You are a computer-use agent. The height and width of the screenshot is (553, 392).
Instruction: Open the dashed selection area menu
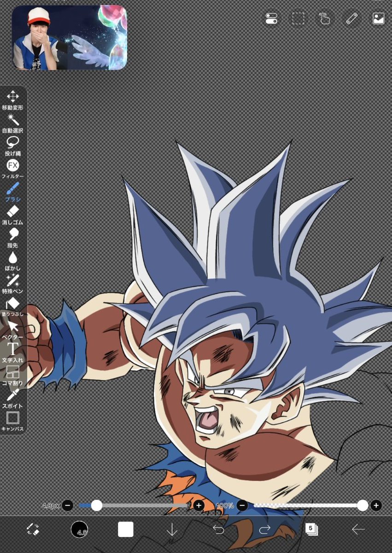pyautogui.click(x=298, y=18)
